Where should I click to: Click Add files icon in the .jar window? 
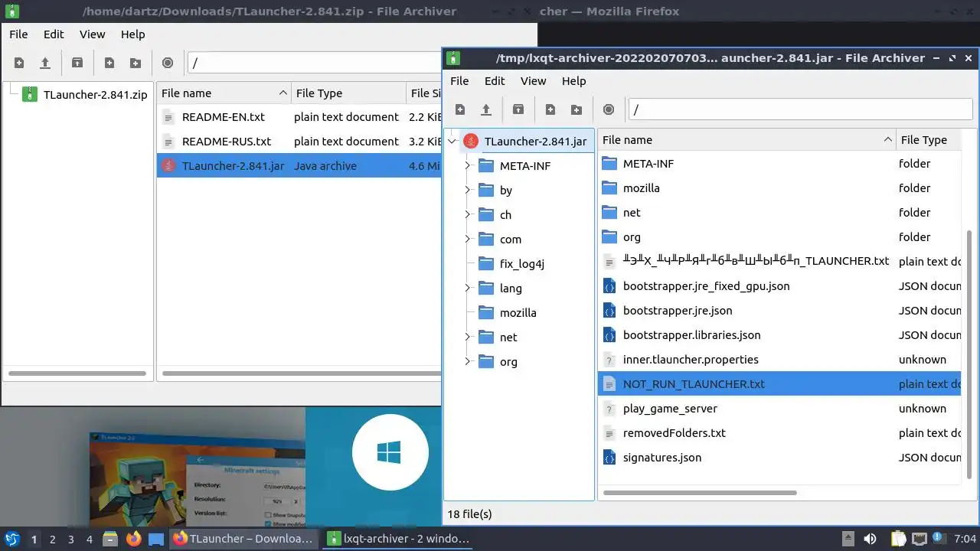550,109
